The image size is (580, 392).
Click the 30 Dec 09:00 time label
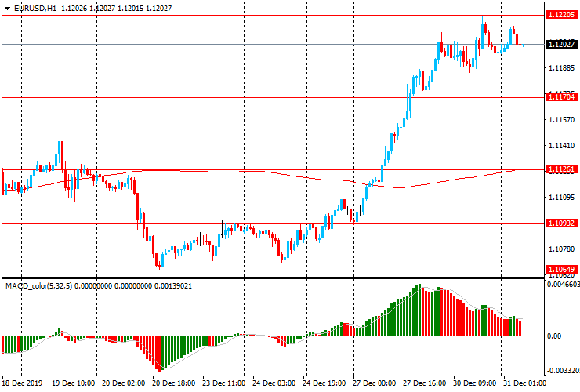coord(475,383)
